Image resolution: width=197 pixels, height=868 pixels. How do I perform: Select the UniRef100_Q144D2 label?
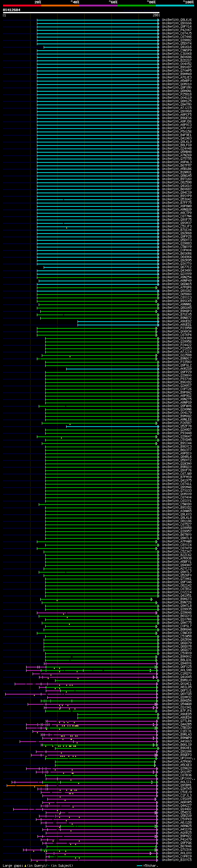click(x=177, y=809)
